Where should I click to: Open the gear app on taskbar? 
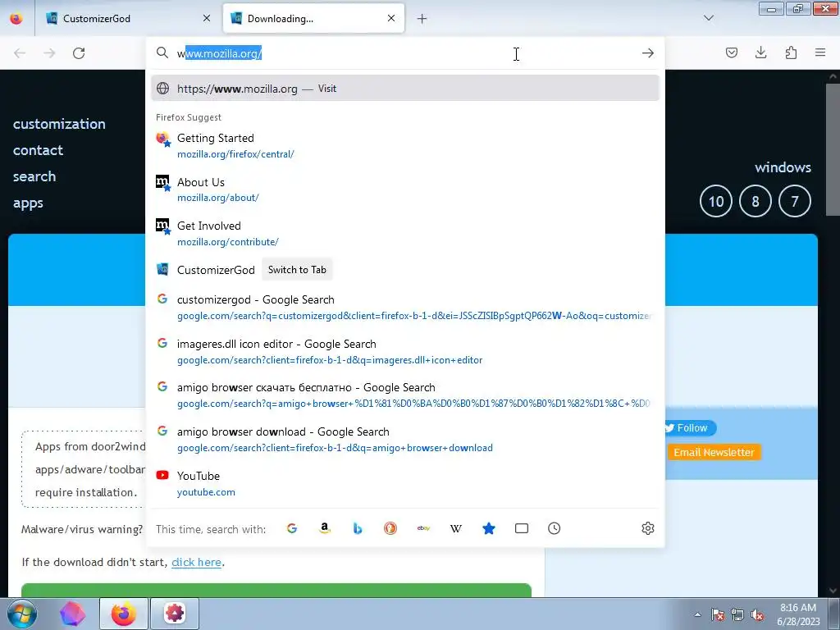tap(175, 614)
